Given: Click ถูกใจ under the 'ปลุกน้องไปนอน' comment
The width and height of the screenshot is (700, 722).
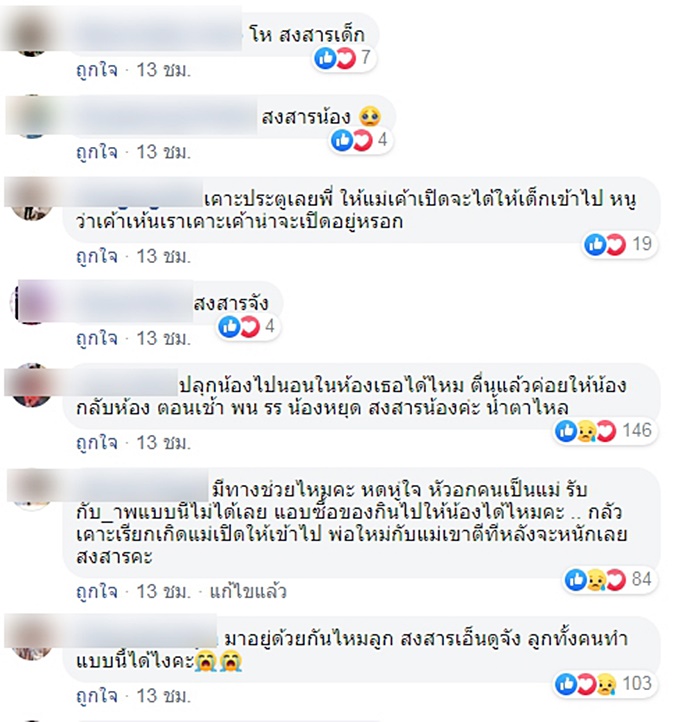Looking at the screenshot, I should [x=97, y=443].
